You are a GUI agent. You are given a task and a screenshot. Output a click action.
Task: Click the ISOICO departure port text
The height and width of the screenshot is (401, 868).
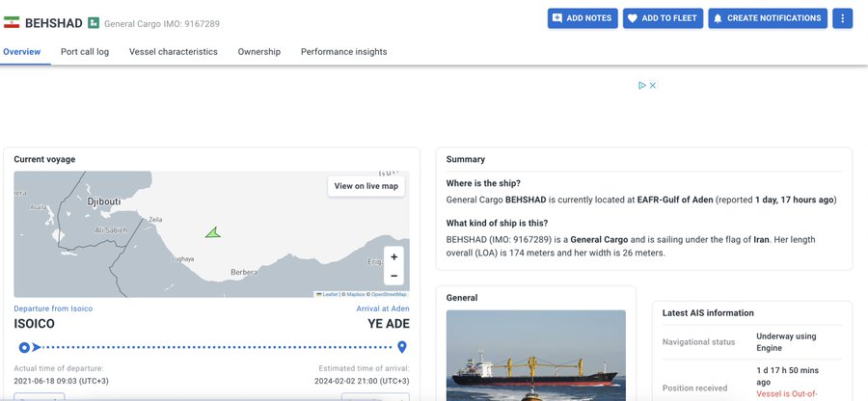(35, 324)
